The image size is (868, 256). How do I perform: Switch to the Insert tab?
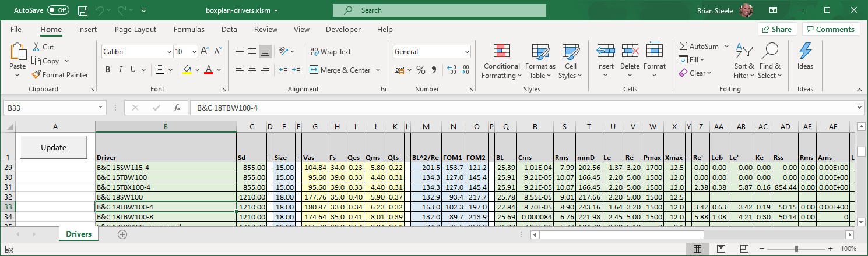pos(87,30)
